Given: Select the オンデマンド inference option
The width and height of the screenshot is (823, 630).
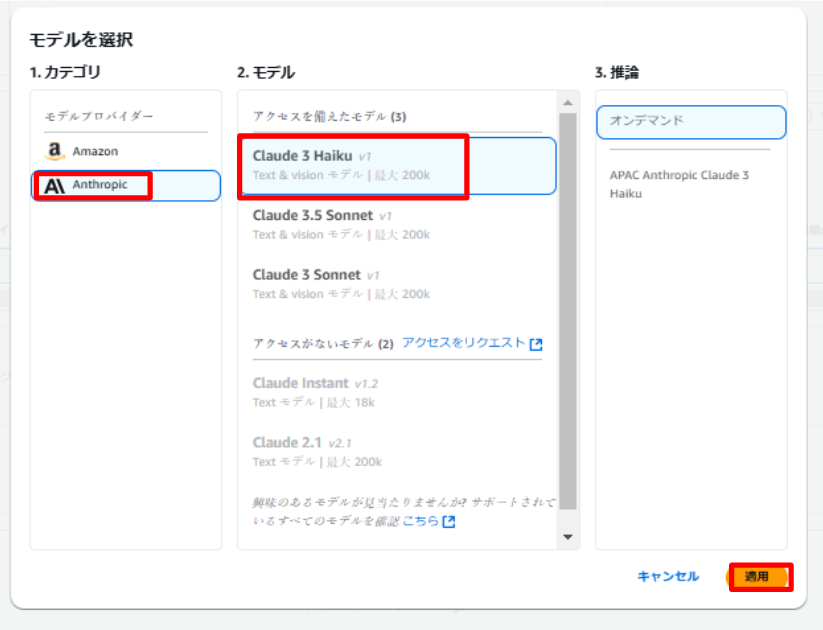Looking at the screenshot, I should pos(691,122).
